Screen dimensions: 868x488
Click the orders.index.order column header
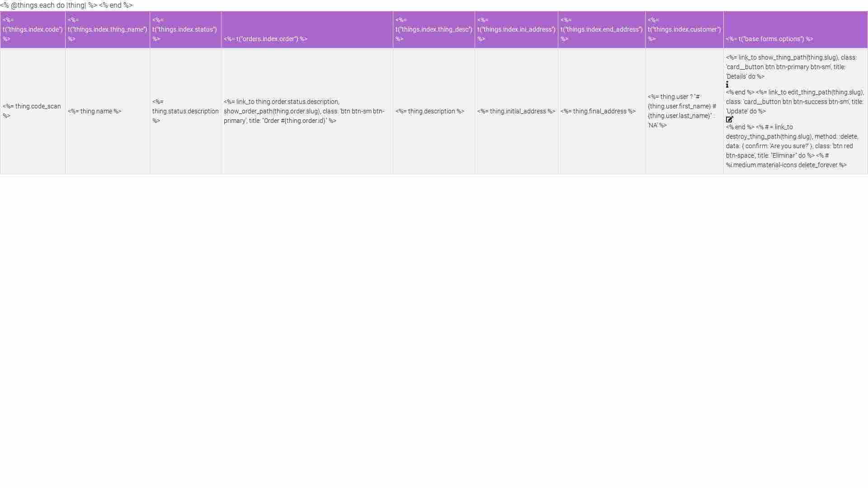point(265,39)
